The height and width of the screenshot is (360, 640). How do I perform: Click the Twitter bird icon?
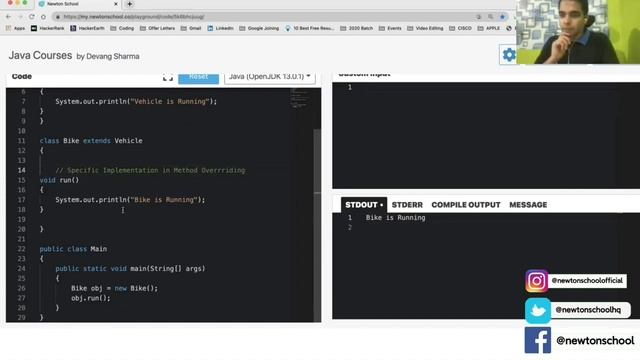[538, 310]
